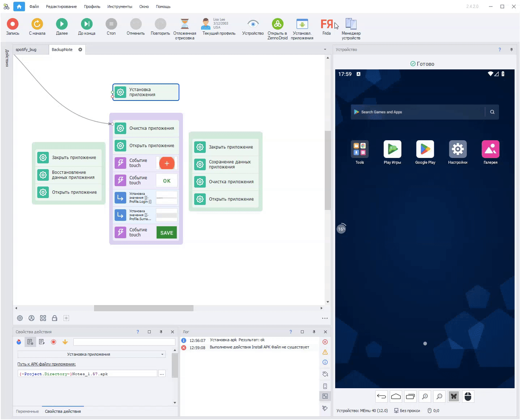520x420 pixels.
Task: Click the grid blocks icon below canvas
Action: (x=43, y=318)
